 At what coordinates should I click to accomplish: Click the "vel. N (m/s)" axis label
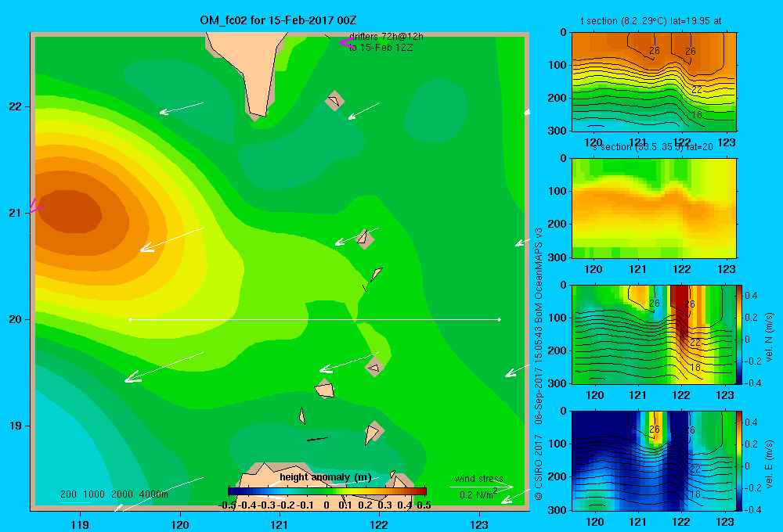pos(770,337)
